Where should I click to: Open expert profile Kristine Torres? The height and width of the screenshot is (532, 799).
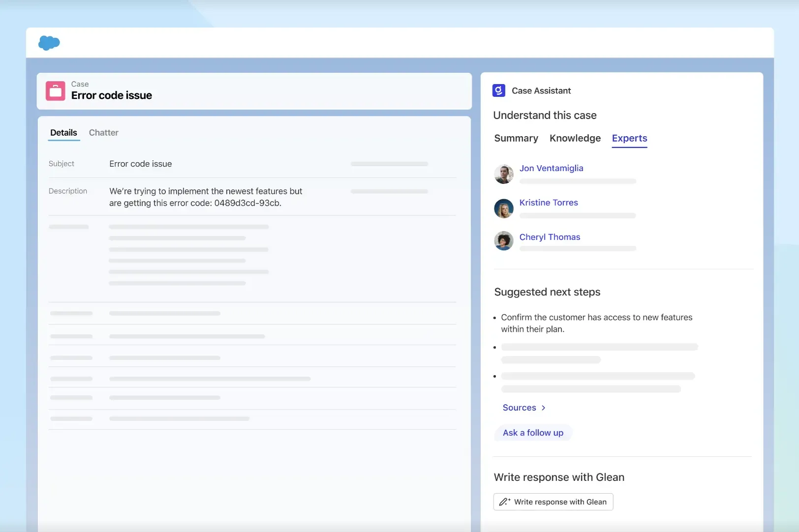pyautogui.click(x=549, y=203)
